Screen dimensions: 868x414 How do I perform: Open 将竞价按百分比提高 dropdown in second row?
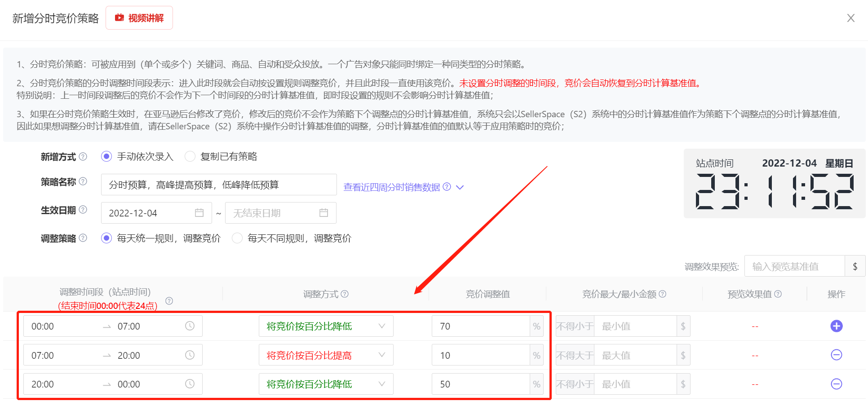(326, 355)
